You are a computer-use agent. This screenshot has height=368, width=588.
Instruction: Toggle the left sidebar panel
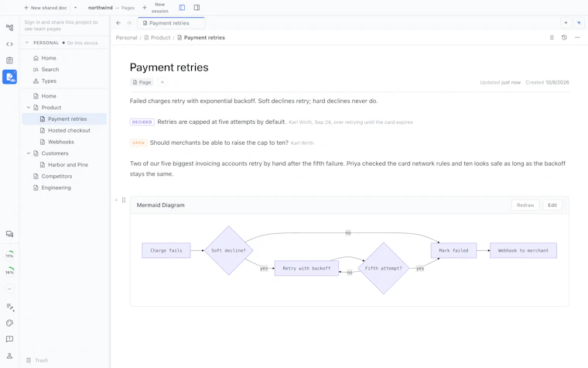(x=182, y=8)
